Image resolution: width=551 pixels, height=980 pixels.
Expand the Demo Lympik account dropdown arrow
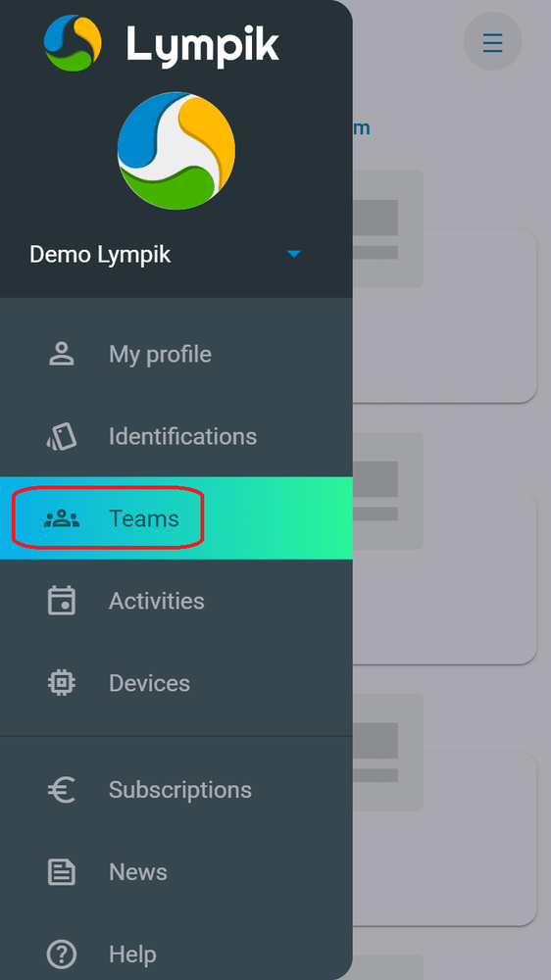coord(293,255)
